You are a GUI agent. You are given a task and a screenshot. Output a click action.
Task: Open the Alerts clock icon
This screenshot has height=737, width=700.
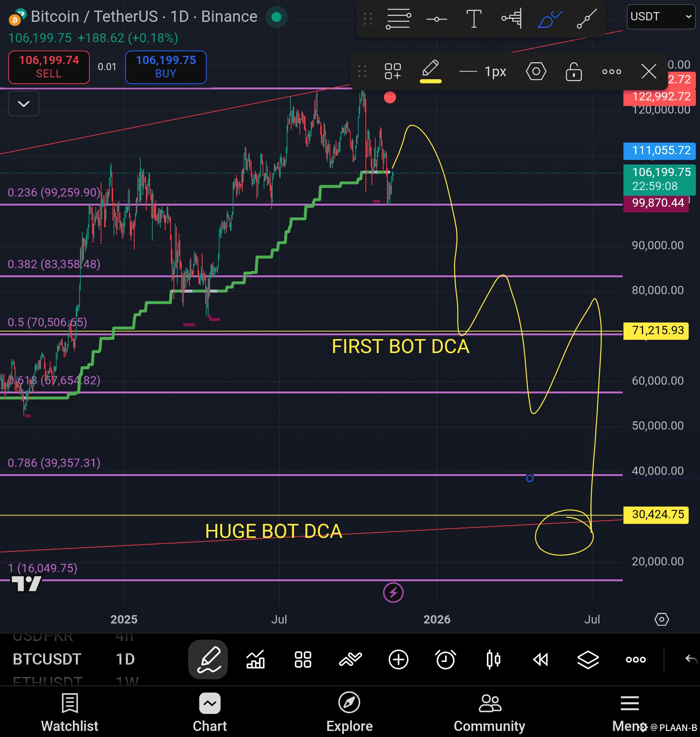pos(445,659)
